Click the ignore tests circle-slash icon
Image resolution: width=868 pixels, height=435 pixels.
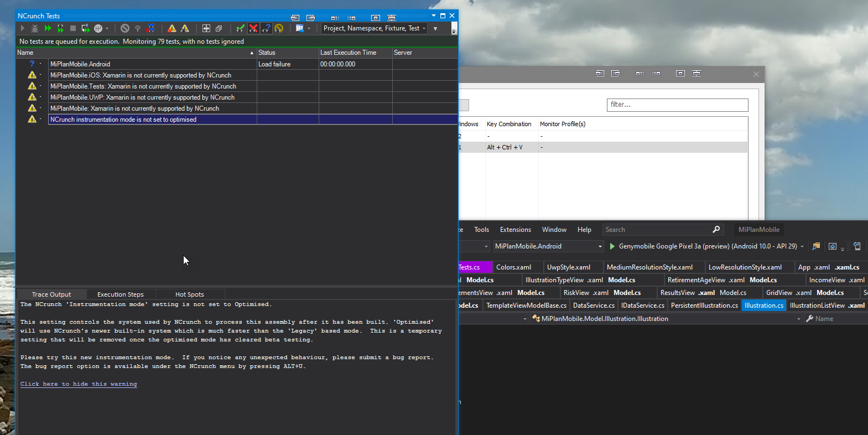point(125,28)
